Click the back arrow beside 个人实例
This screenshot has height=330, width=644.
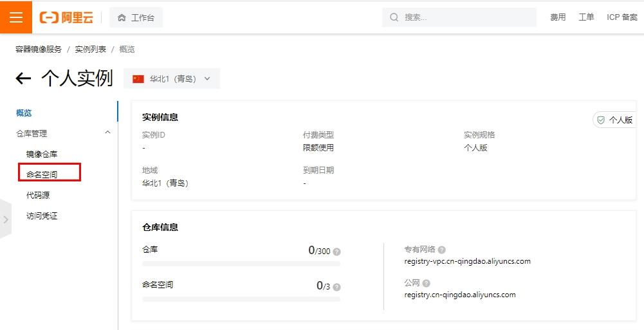coord(23,78)
